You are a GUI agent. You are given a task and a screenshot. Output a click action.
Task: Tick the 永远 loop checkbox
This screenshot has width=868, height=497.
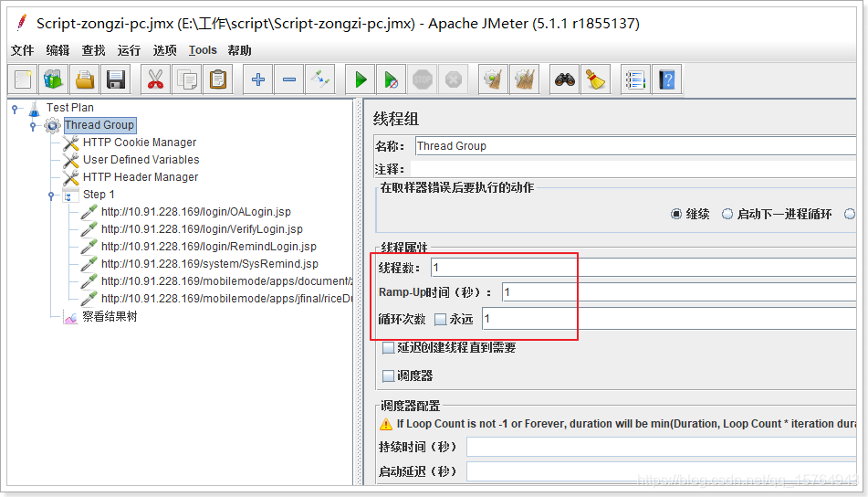click(x=441, y=319)
